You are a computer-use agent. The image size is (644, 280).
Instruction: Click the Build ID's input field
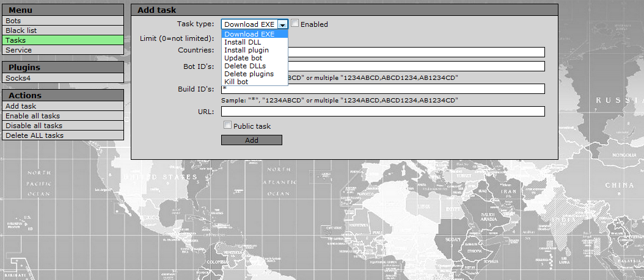tap(382, 89)
